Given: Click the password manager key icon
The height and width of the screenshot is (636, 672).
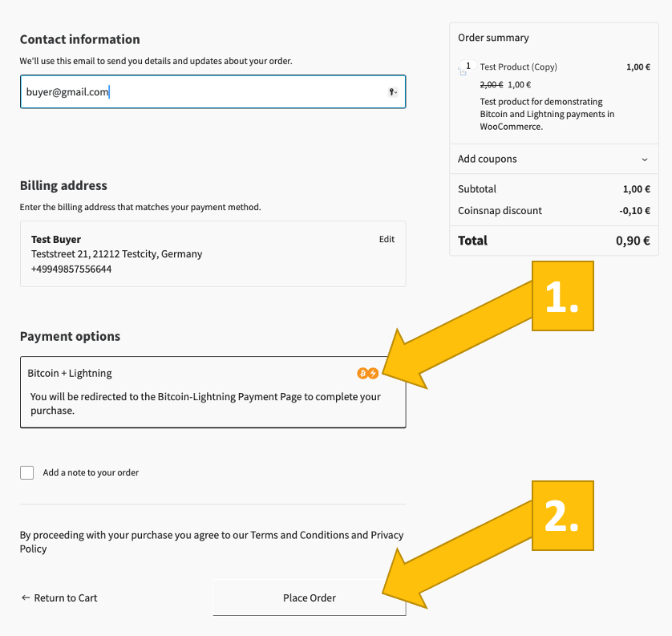Looking at the screenshot, I should click(393, 92).
